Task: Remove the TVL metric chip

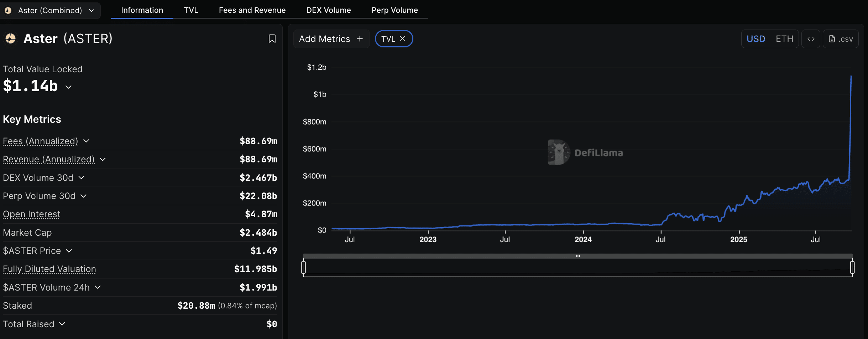Action: click(403, 39)
